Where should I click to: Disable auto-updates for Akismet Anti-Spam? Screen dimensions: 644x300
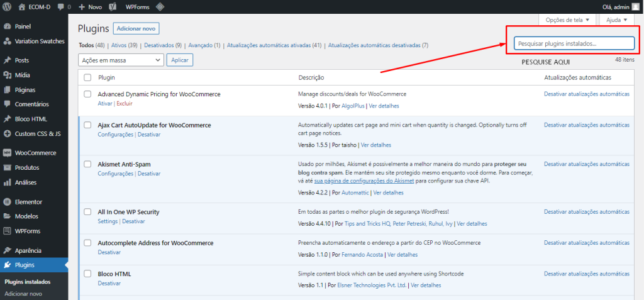[x=587, y=164]
